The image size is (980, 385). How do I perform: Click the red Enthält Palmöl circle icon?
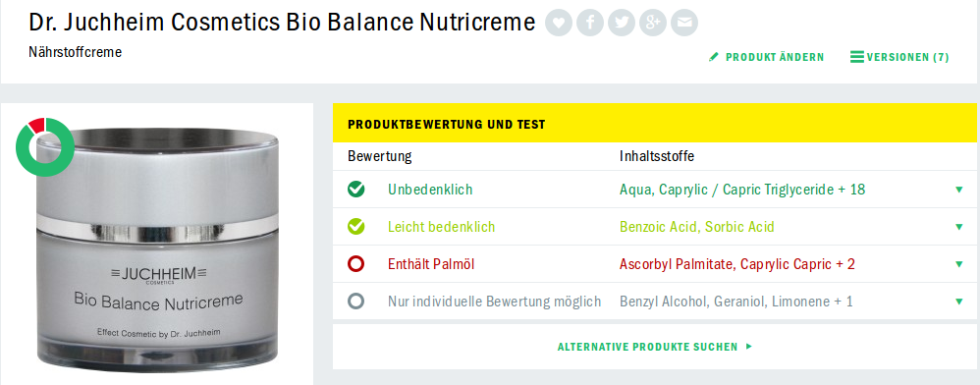click(x=356, y=264)
